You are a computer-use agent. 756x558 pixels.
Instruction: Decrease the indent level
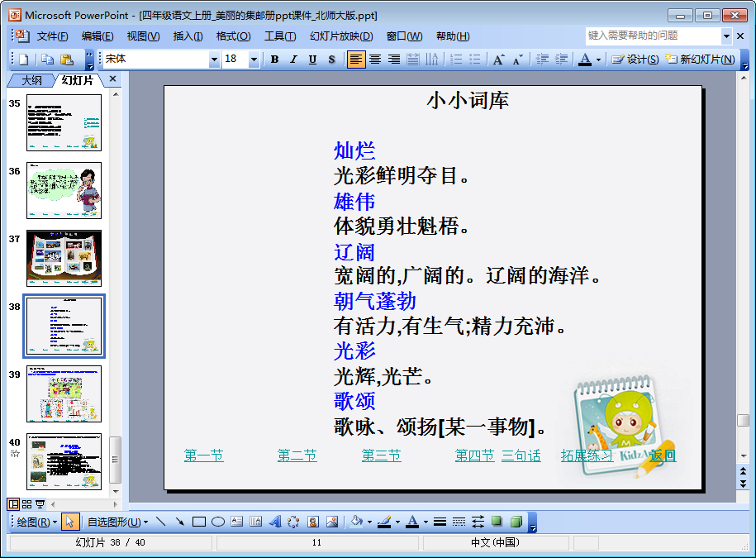[542, 60]
